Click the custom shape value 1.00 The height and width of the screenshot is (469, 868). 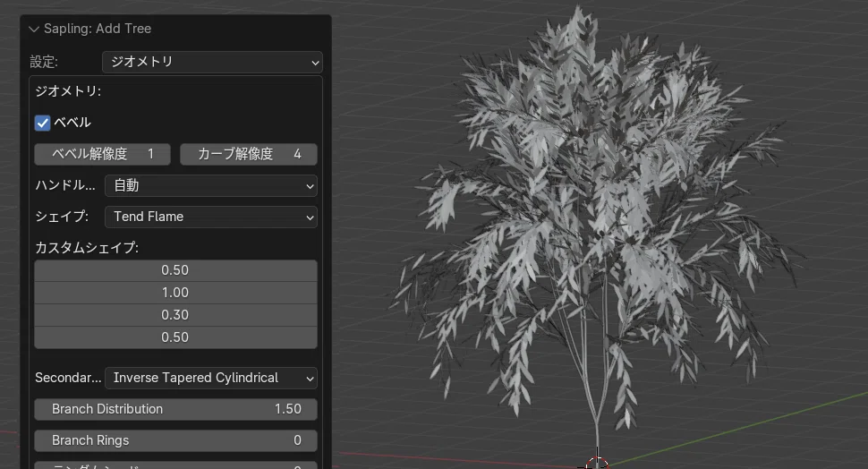pos(175,293)
